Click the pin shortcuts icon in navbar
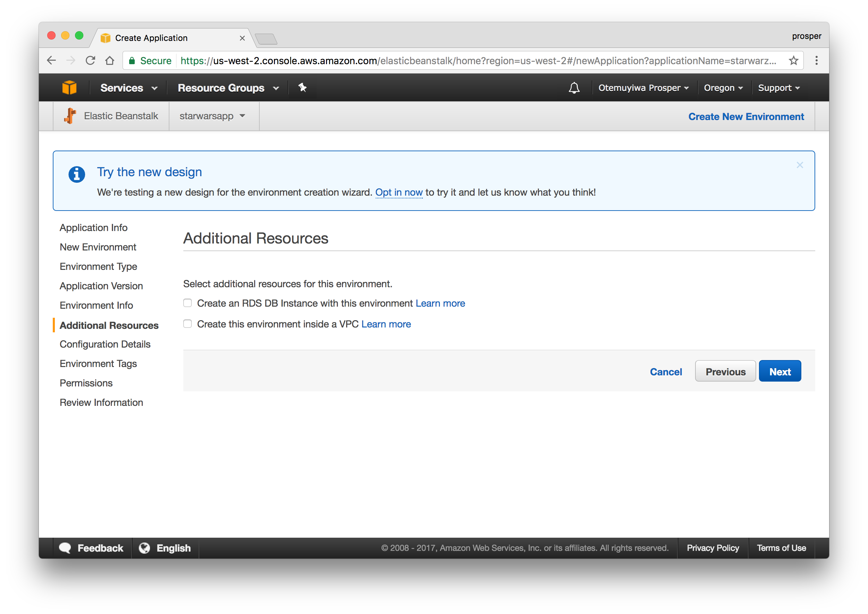Image resolution: width=868 pixels, height=614 pixels. (x=302, y=88)
